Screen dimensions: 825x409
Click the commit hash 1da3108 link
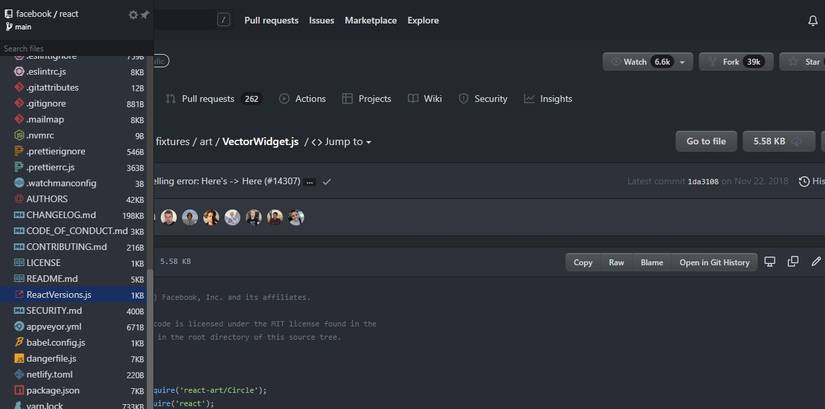click(x=703, y=182)
